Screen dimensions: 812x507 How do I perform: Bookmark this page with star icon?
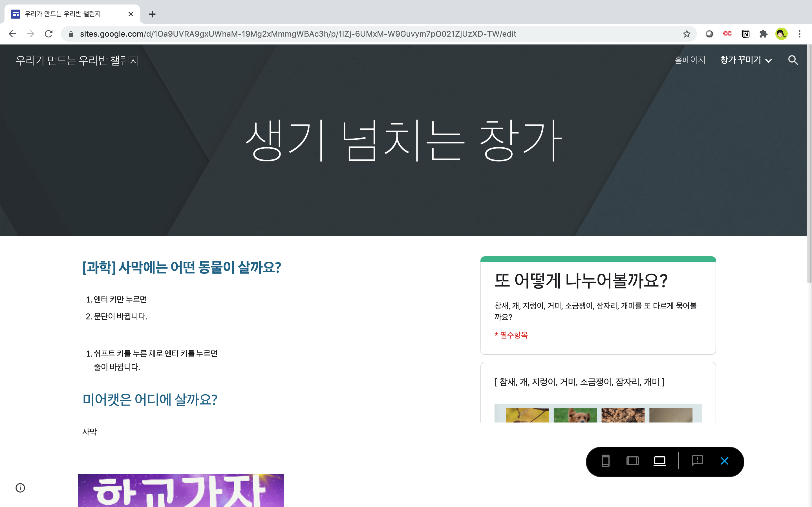tap(687, 34)
